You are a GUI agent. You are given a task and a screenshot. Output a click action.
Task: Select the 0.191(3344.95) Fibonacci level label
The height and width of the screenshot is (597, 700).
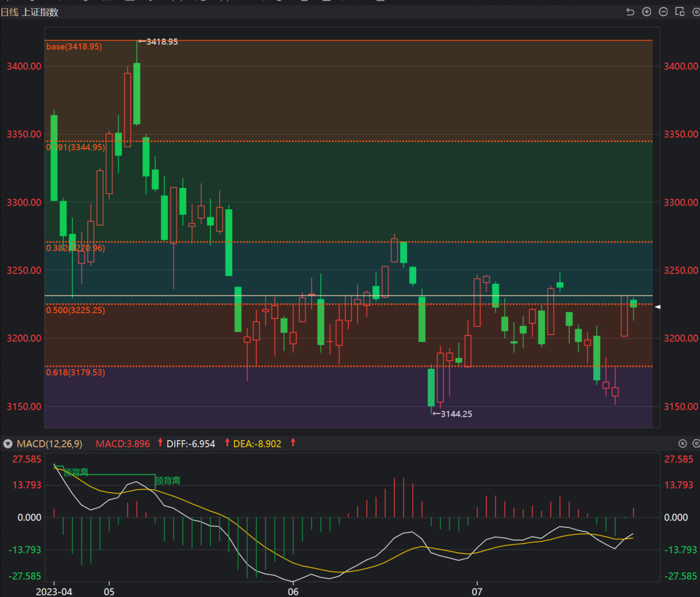[x=75, y=147]
